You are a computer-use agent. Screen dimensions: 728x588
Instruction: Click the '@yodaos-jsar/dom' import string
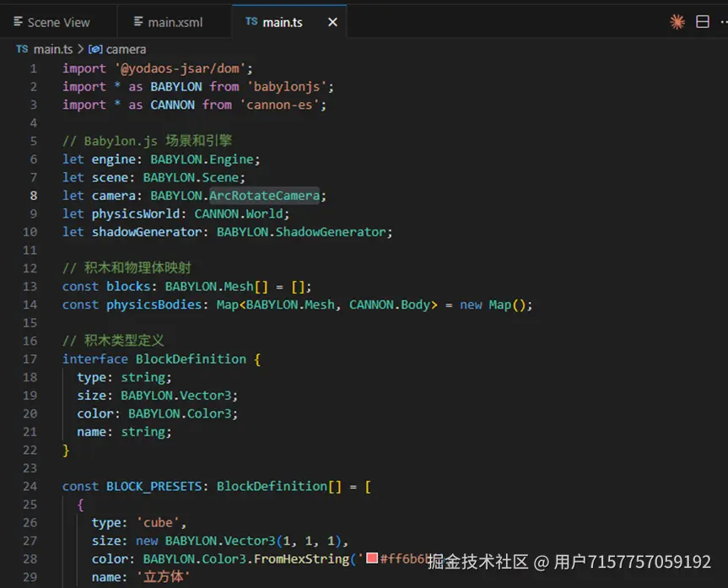click(181, 68)
